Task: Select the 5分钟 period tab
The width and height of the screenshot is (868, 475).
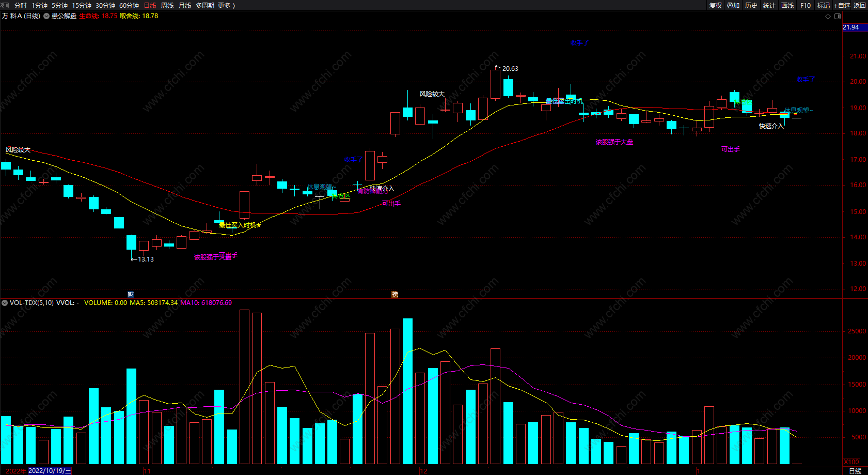Action: coord(59,5)
